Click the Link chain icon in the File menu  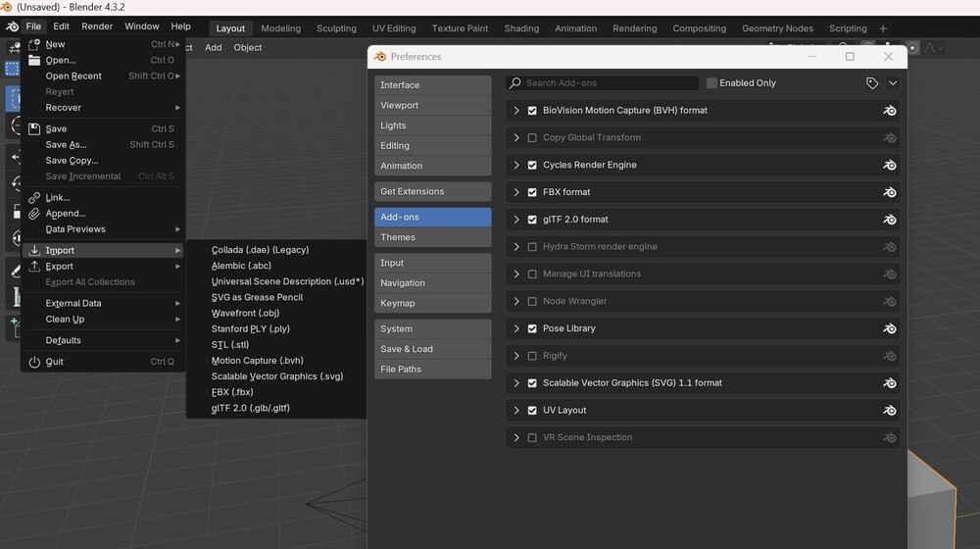coord(34,198)
